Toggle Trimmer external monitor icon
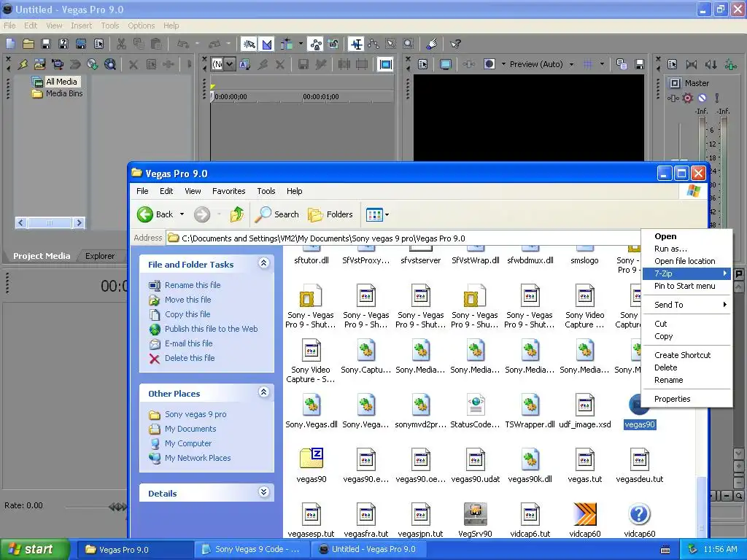This screenshot has width=747, height=560. 385,64
